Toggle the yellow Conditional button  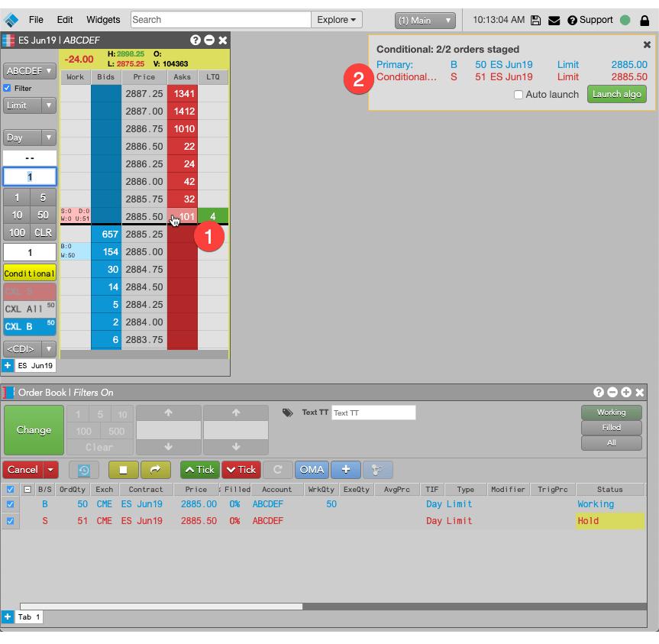[x=30, y=273]
